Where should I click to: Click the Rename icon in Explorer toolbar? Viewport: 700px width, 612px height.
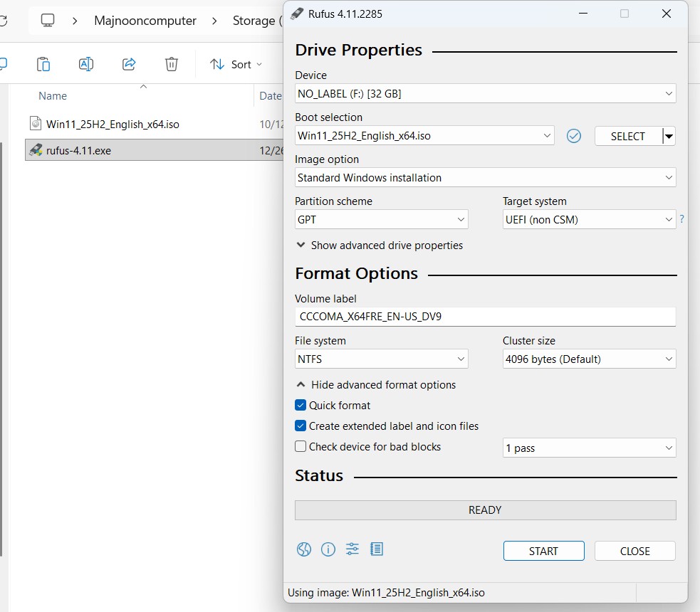tap(86, 64)
